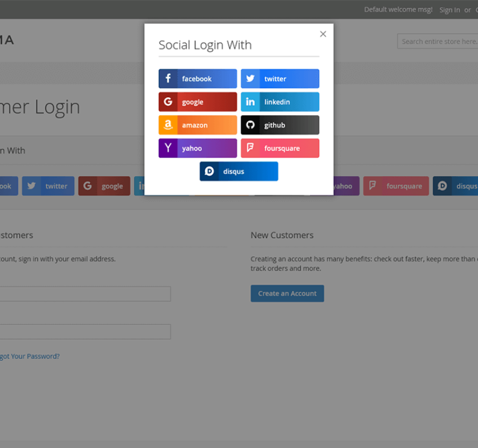This screenshot has height=448, width=478.
Task: Click the facebook label in the popup button
Action: 197,79
